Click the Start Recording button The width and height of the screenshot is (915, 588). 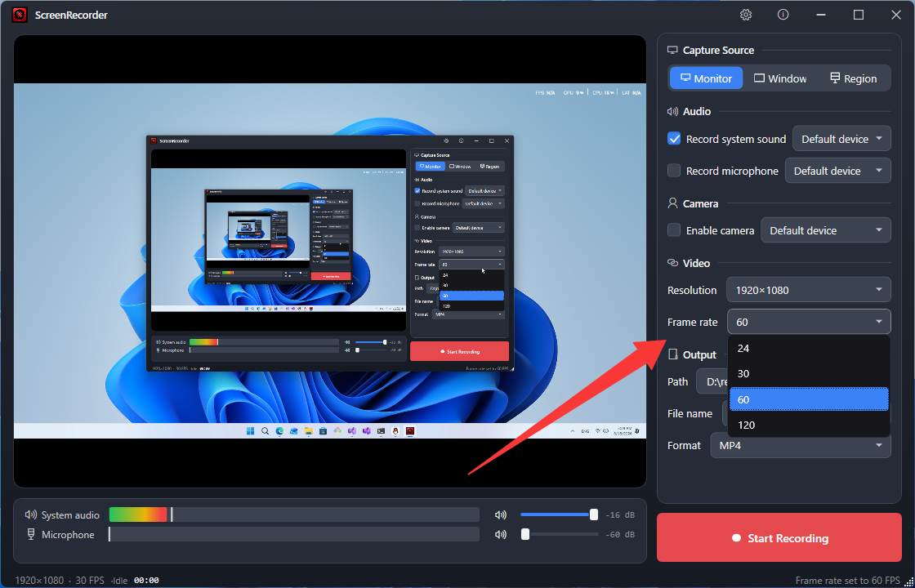tap(779, 538)
